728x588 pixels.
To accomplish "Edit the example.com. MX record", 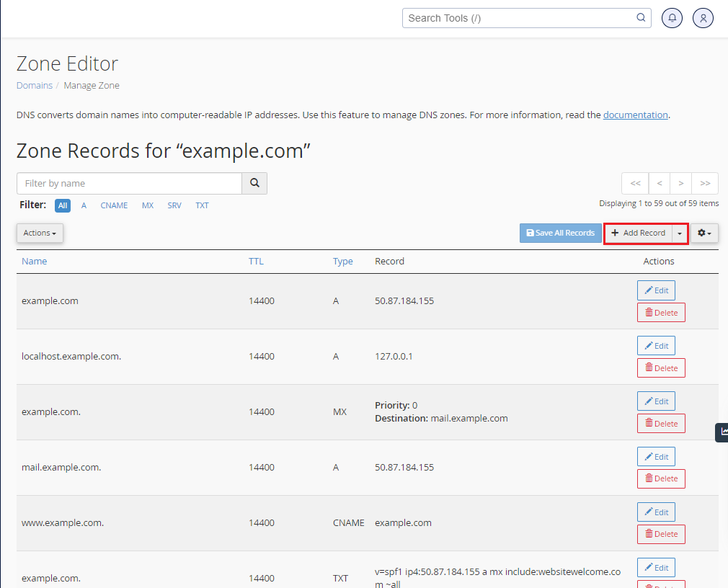I will [x=656, y=401].
